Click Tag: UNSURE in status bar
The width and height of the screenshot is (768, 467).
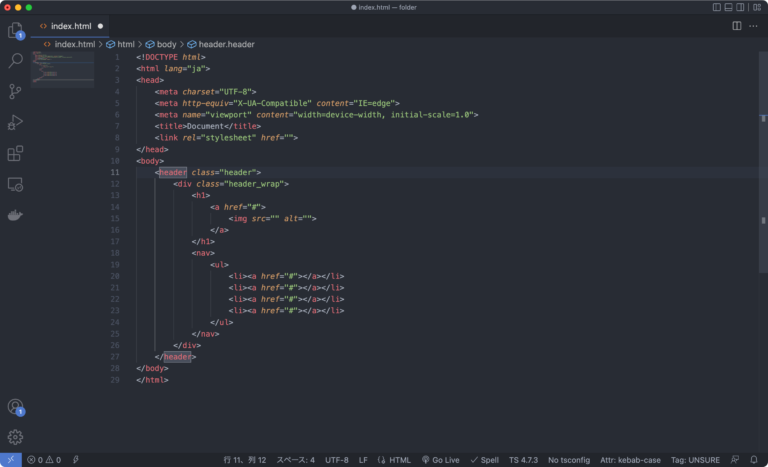[695, 460]
